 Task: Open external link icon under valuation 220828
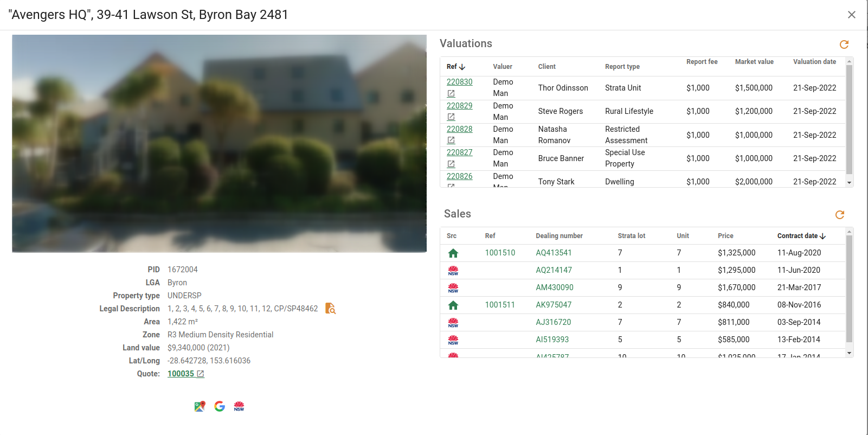point(451,140)
